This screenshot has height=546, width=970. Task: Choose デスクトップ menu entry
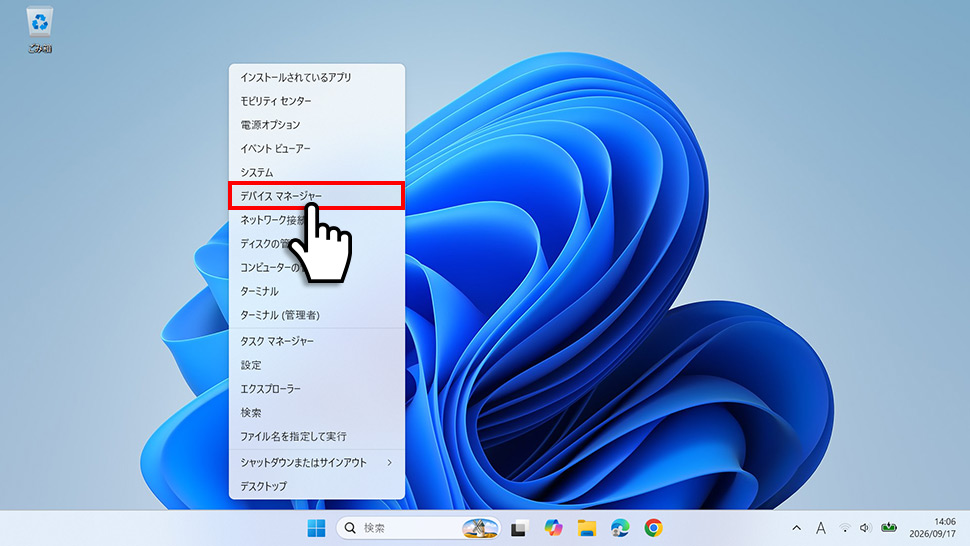[317, 487]
